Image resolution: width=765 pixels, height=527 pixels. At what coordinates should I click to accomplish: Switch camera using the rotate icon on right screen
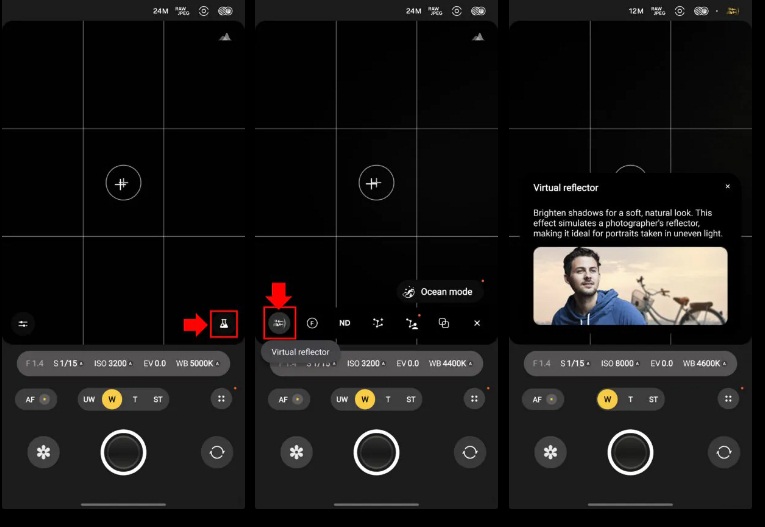[723, 452]
